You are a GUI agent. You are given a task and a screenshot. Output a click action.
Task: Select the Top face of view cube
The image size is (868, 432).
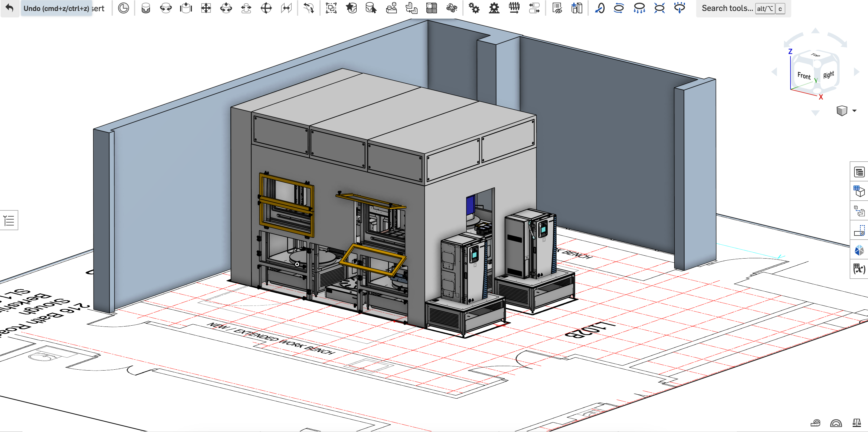point(815,55)
